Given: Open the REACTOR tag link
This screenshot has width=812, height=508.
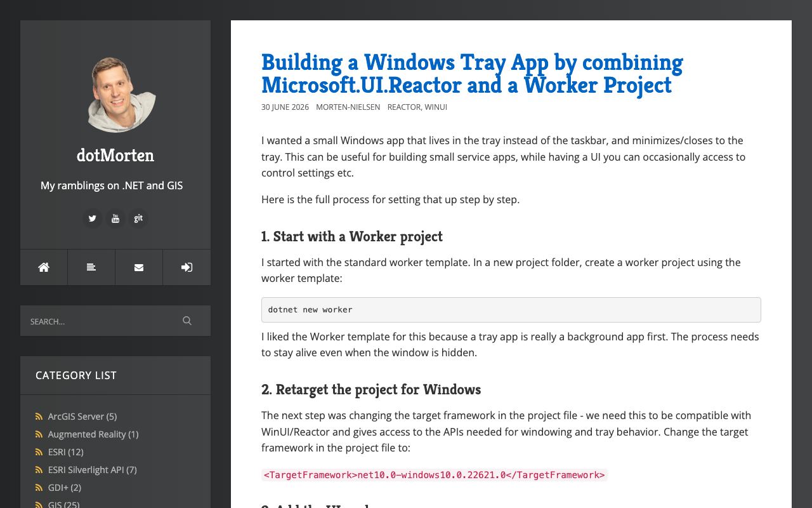Looking at the screenshot, I should pos(404,107).
